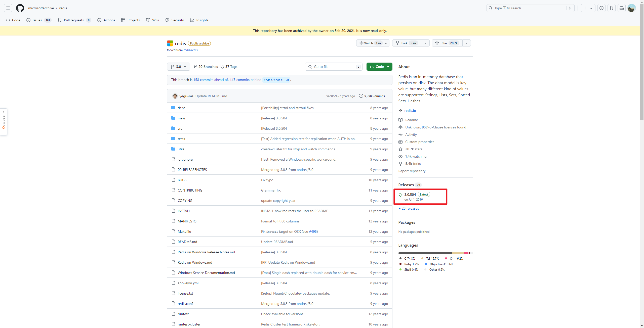Open the hamburger navigation menu
The image size is (644, 328).
pos(8,8)
